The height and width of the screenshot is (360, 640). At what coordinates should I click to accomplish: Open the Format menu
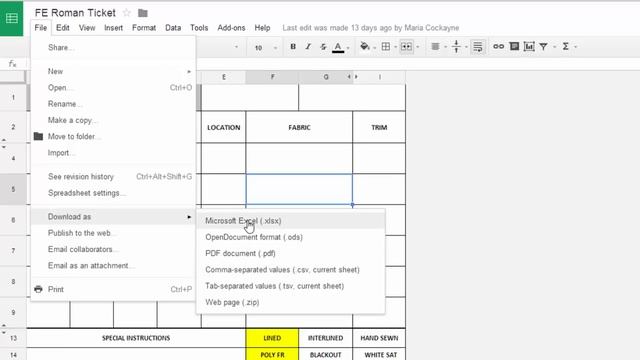tap(144, 28)
